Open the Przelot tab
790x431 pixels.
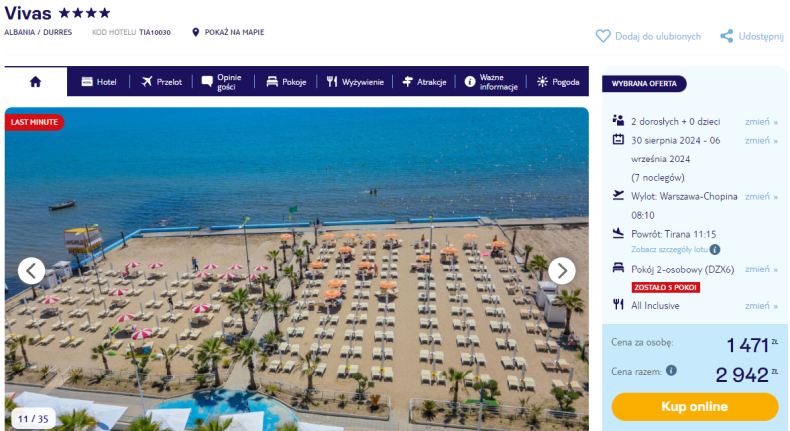click(161, 82)
